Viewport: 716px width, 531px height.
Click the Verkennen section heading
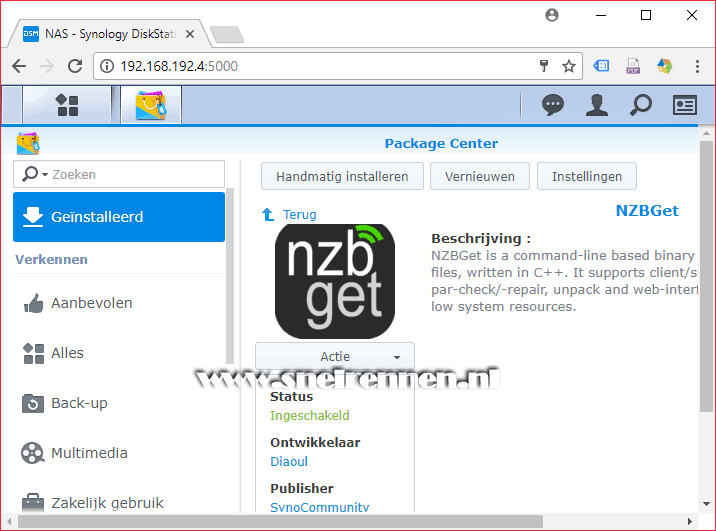tap(51, 259)
